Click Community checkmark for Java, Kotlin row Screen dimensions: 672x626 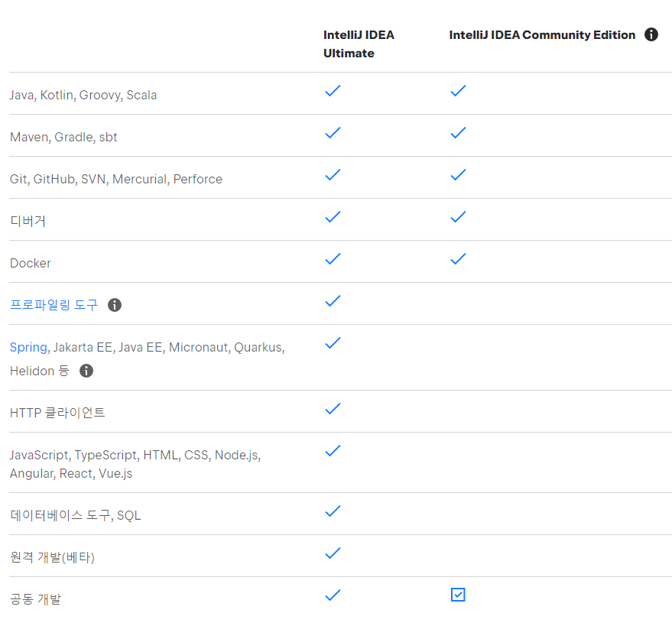(458, 91)
